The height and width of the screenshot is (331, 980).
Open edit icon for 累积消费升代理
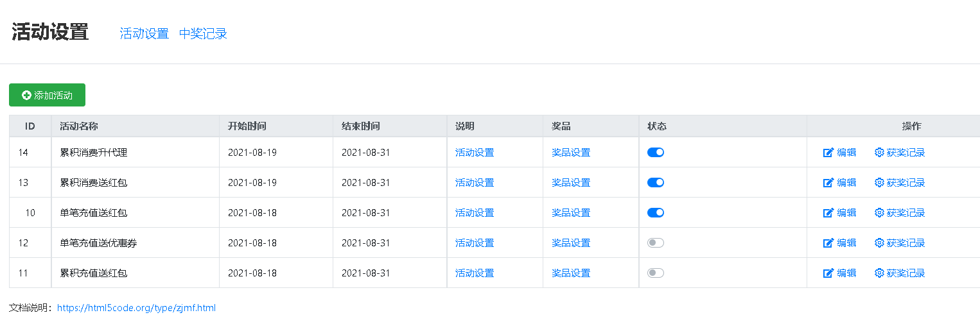pyautogui.click(x=828, y=153)
